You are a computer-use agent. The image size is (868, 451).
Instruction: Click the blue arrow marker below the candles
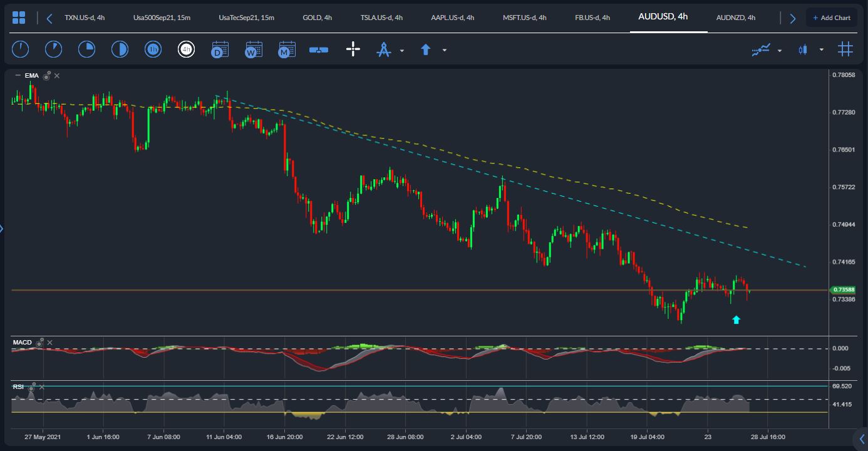(x=736, y=319)
